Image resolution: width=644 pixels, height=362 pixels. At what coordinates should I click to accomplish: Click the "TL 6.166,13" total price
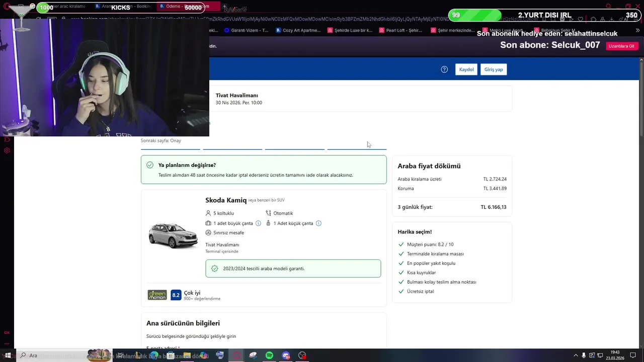[494, 207]
